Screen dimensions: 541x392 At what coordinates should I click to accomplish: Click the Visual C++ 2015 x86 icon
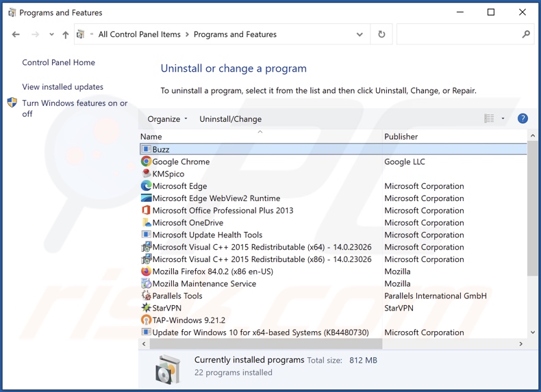point(147,259)
